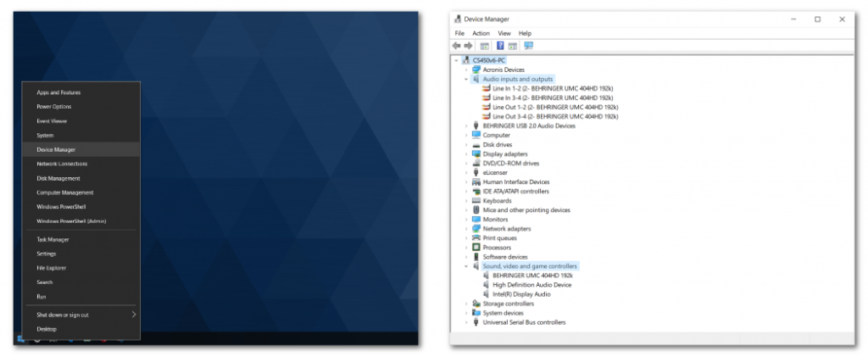Expand the Display adapters category

coord(466,154)
